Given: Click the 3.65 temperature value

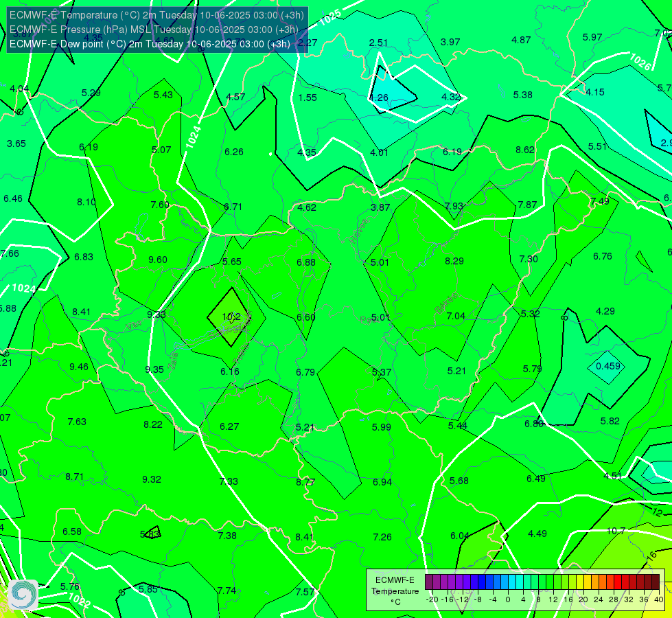Looking at the screenshot, I should (16, 144).
